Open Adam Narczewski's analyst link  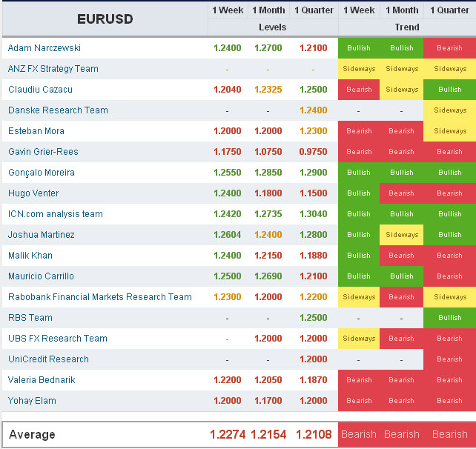click(x=44, y=48)
